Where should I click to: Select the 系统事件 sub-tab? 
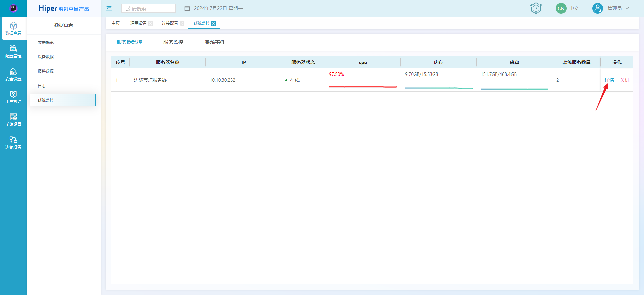pyautogui.click(x=215, y=42)
